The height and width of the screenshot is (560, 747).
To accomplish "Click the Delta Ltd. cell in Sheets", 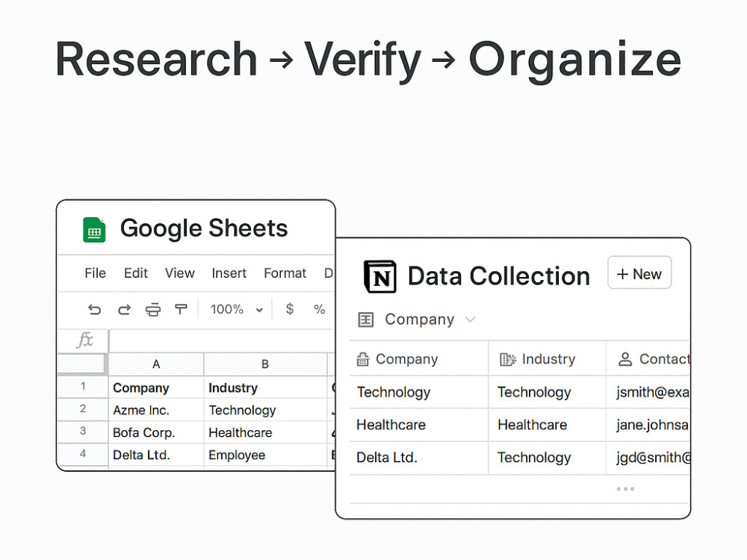I will [156, 455].
